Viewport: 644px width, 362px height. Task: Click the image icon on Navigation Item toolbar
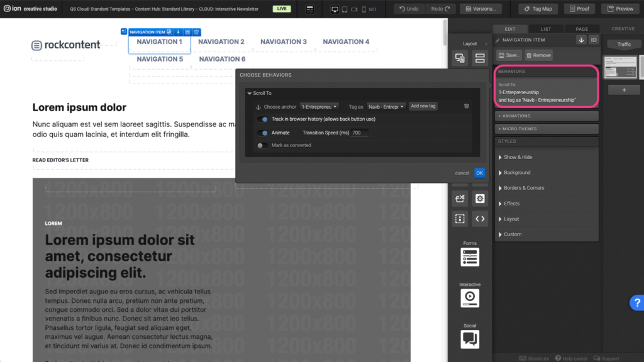pyautogui.click(x=169, y=32)
